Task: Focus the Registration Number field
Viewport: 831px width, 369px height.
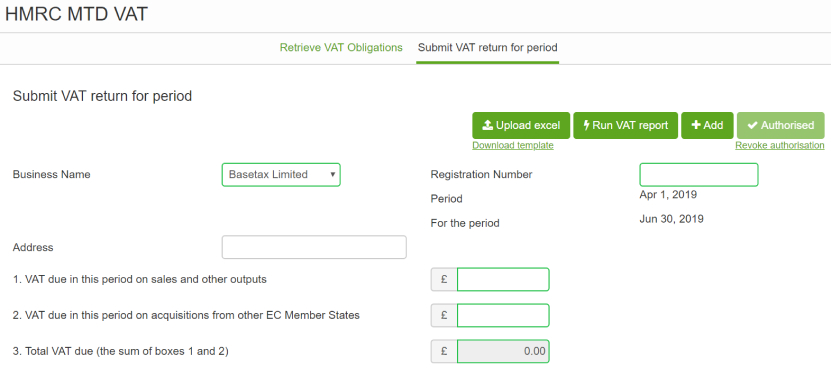Action: pos(699,175)
